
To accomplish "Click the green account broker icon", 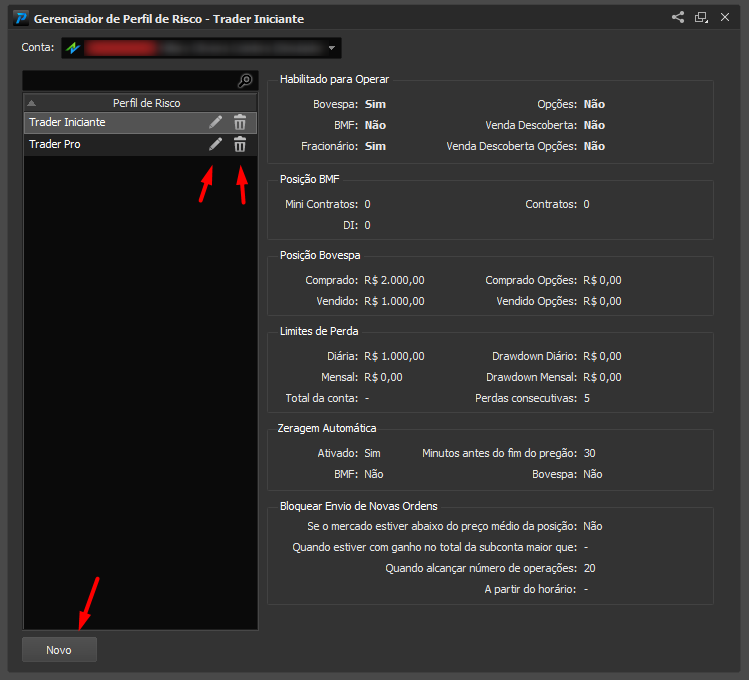I will (x=73, y=48).
